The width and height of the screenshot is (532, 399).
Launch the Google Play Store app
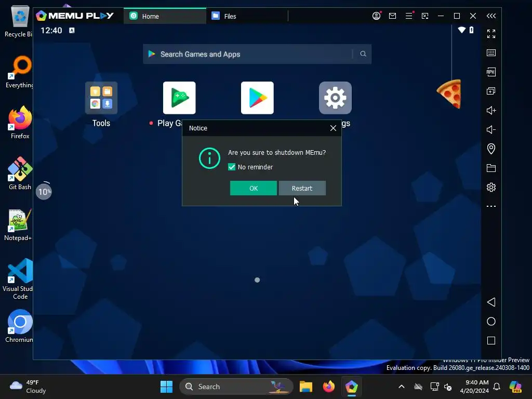point(257,98)
